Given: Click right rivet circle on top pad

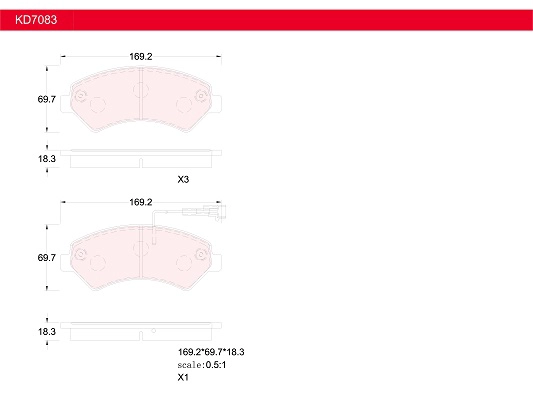Looking at the screenshot, I should [x=201, y=96].
